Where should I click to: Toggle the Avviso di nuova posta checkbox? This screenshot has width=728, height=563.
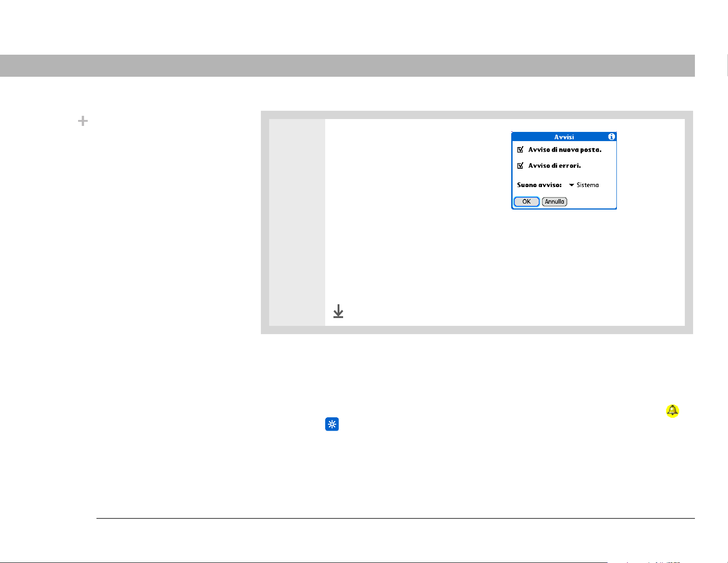(x=520, y=149)
